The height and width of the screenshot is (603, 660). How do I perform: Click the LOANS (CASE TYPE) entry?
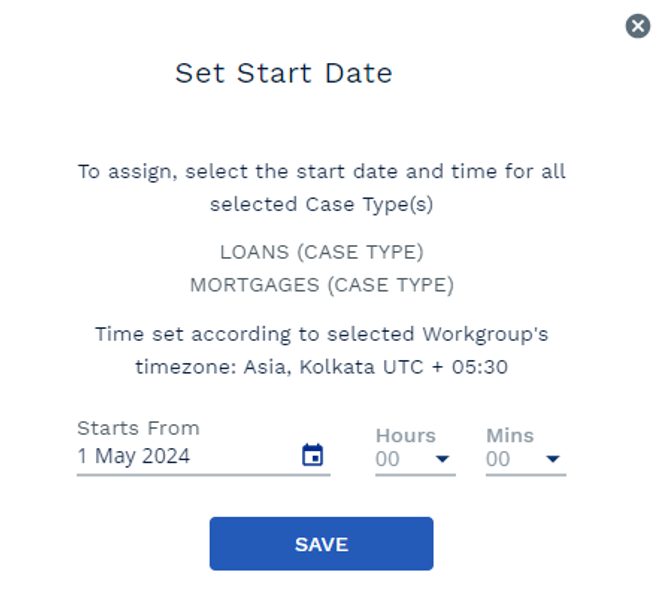click(322, 252)
